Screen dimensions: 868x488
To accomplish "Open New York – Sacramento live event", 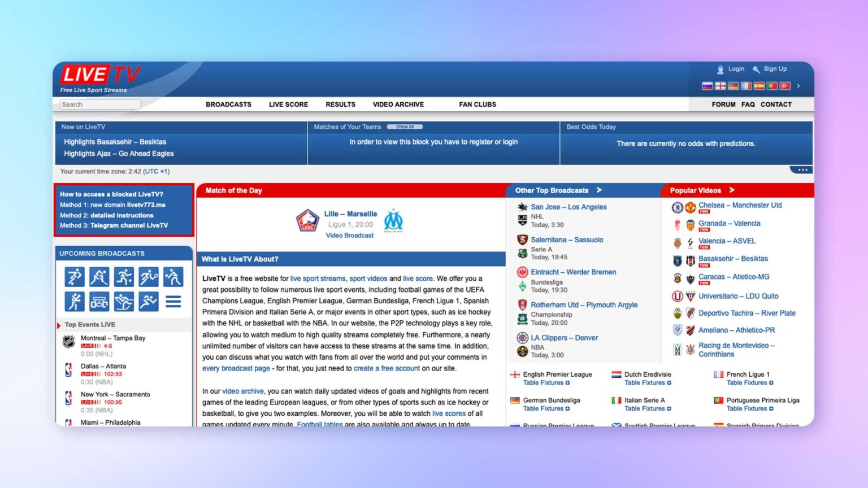I will [115, 395].
